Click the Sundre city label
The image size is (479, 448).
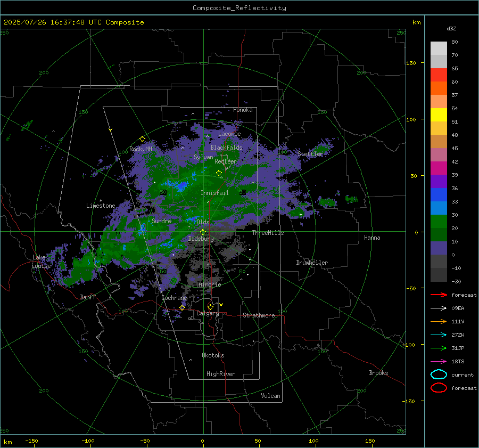pyautogui.click(x=161, y=221)
